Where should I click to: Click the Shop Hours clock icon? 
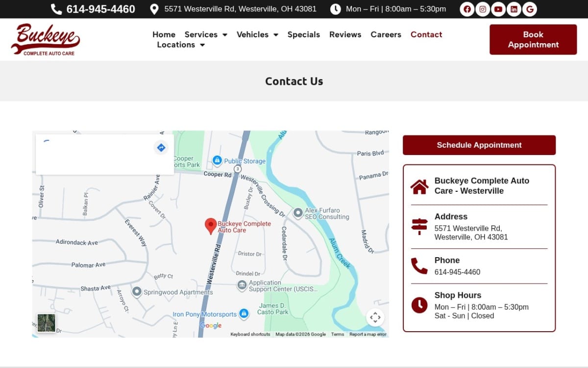pos(419,305)
